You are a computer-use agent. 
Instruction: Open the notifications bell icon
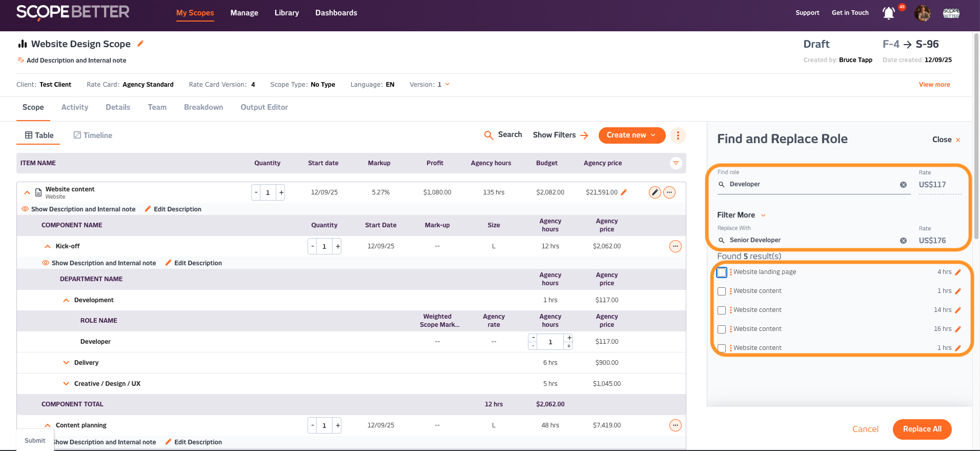888,13
